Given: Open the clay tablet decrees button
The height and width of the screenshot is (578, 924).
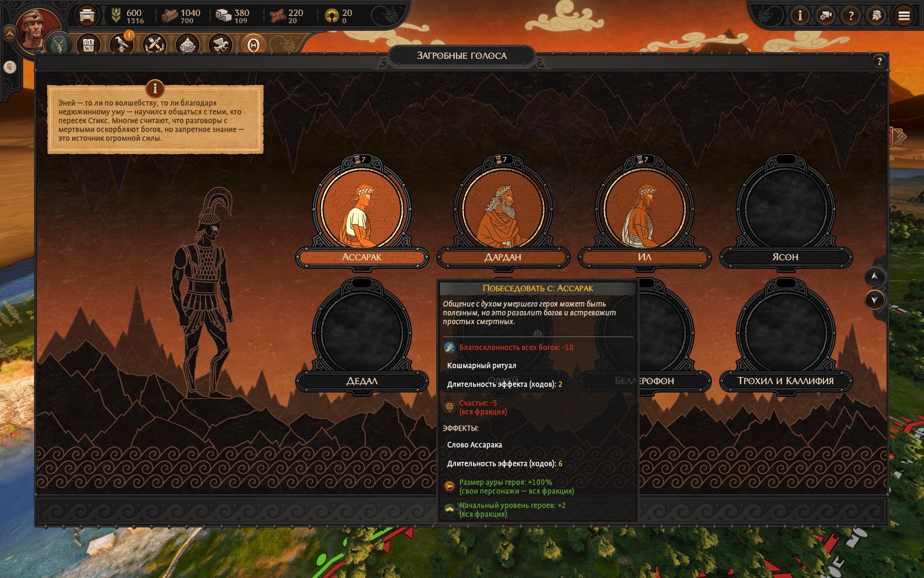Looking at the screenshot, I should coord(88,45).
